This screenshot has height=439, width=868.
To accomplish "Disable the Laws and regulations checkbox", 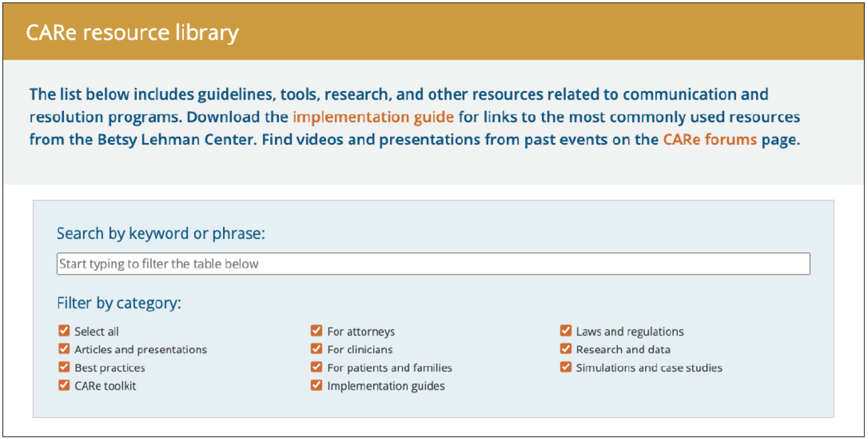I will point(566,331).
